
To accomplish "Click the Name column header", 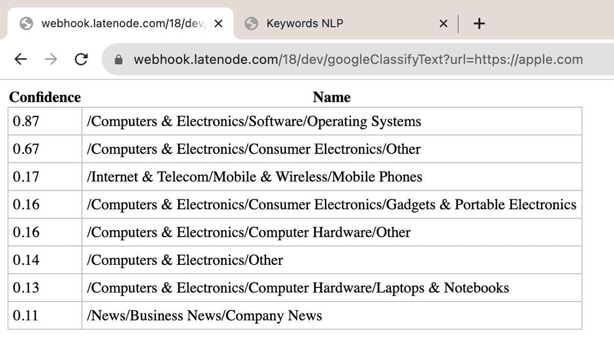I will tap(332, 97).
